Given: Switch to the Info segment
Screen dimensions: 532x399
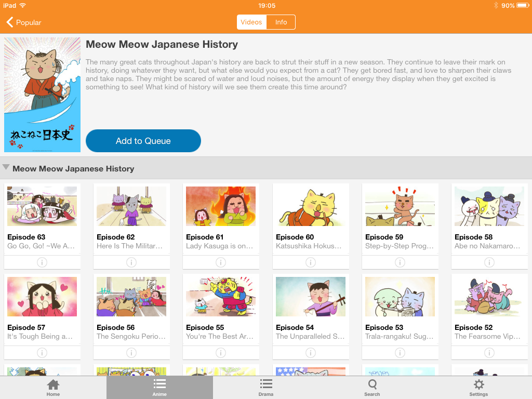Looking at the screenshot, I should [x=281, y=22].
